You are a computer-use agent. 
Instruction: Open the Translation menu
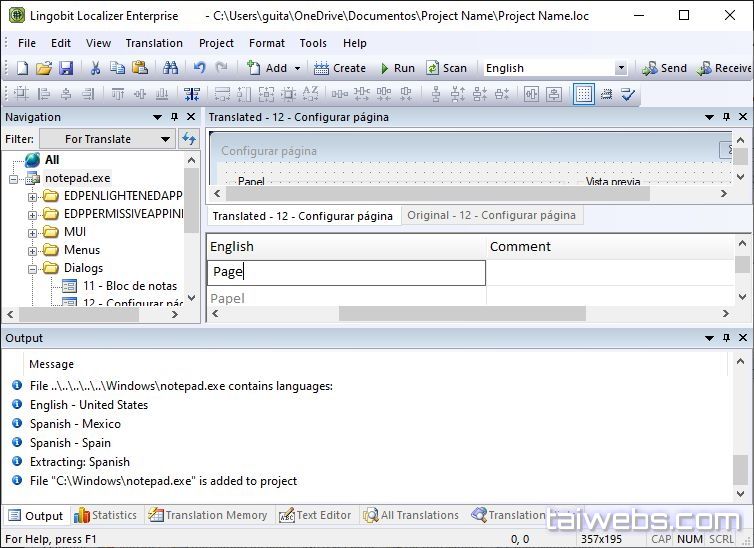point(154,43)
